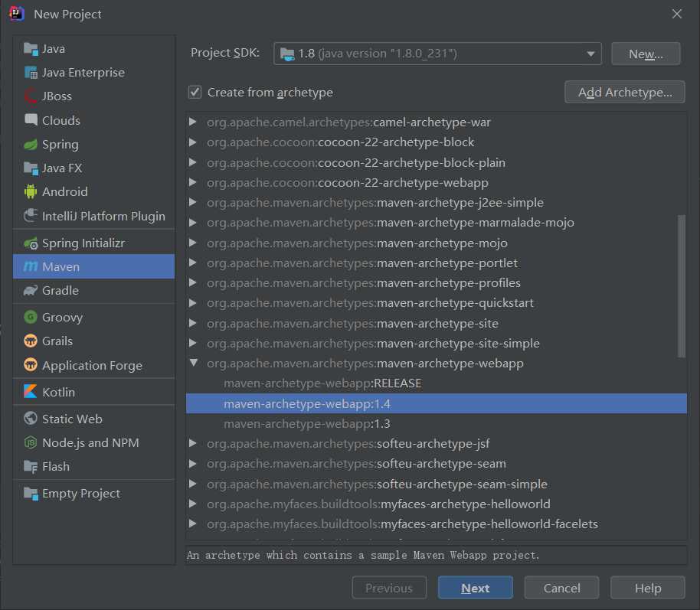Uncheck Create from archetype checkbox

point(195,93)
